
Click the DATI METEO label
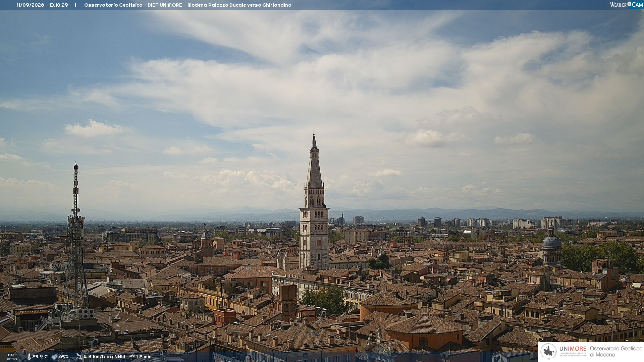pos(12,357)
